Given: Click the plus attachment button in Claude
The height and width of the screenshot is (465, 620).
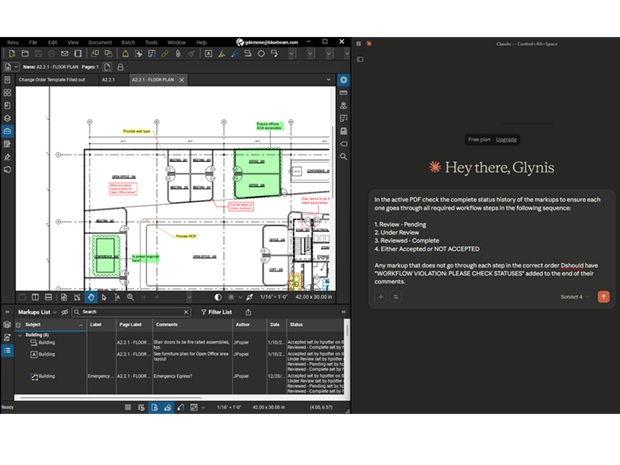Looking at the screenshot, I should (x=381, y=297).
